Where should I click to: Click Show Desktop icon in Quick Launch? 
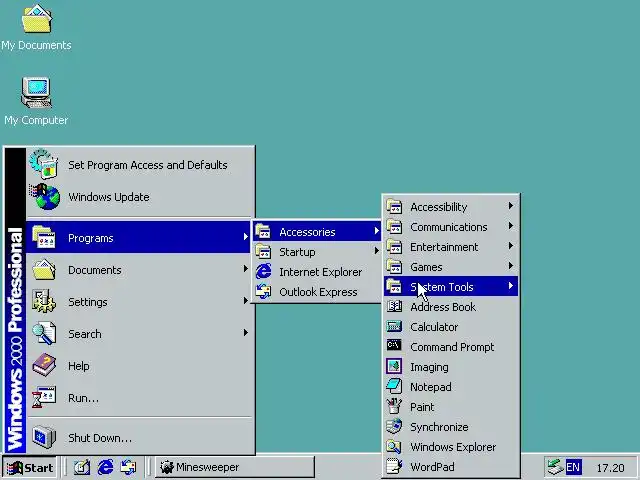(x=82, y=467)
